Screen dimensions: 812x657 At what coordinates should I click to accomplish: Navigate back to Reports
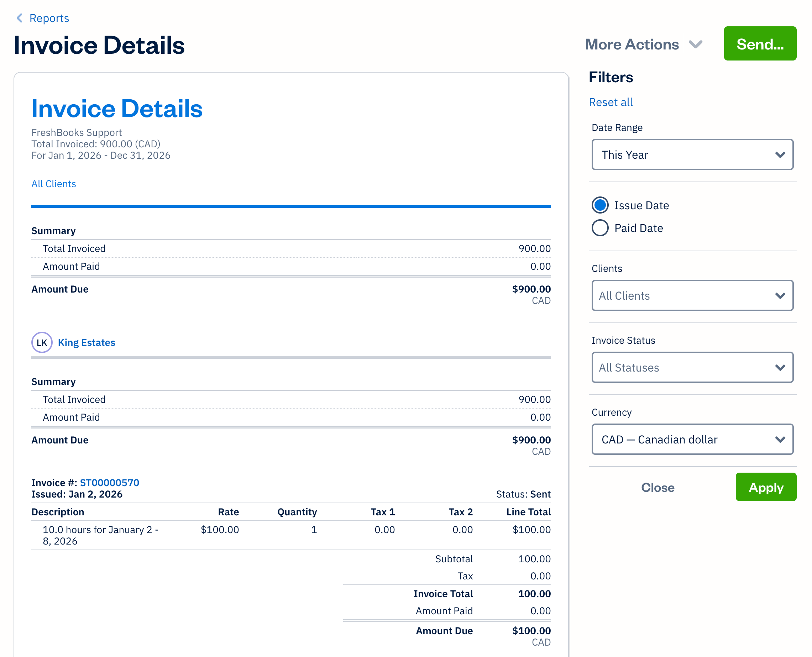[x=49, y=18]
